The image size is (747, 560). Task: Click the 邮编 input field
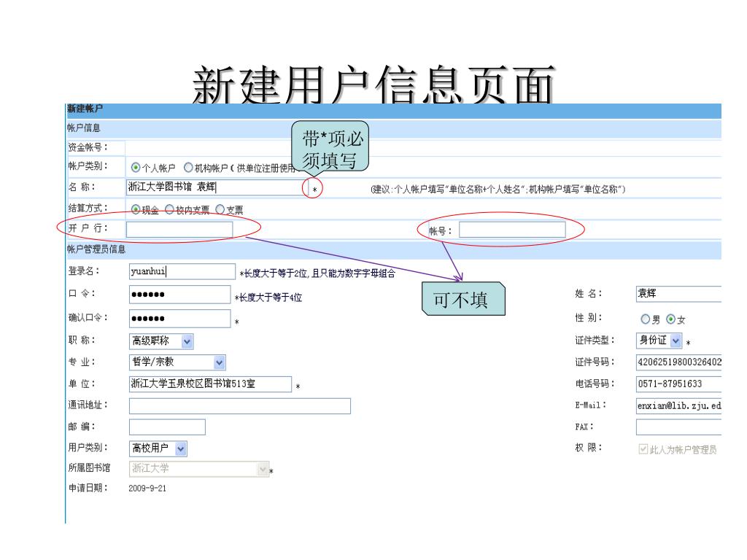click(167, 427)
